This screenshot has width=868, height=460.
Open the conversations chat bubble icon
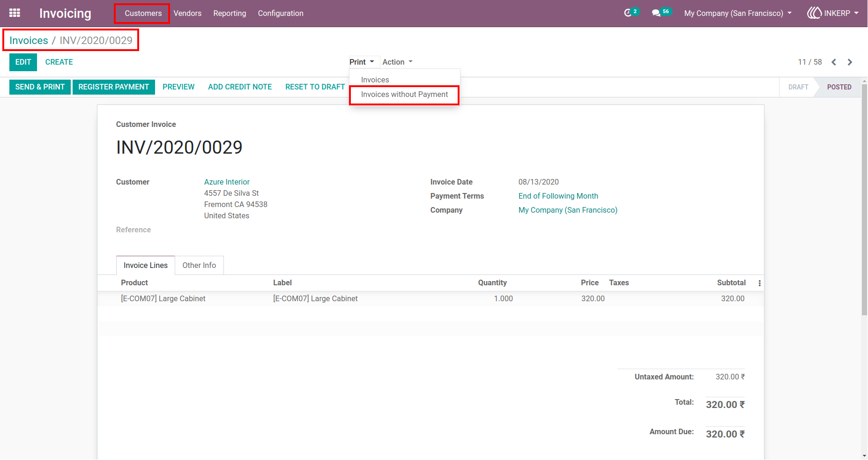pyautogui.click(x=656, y=13)
